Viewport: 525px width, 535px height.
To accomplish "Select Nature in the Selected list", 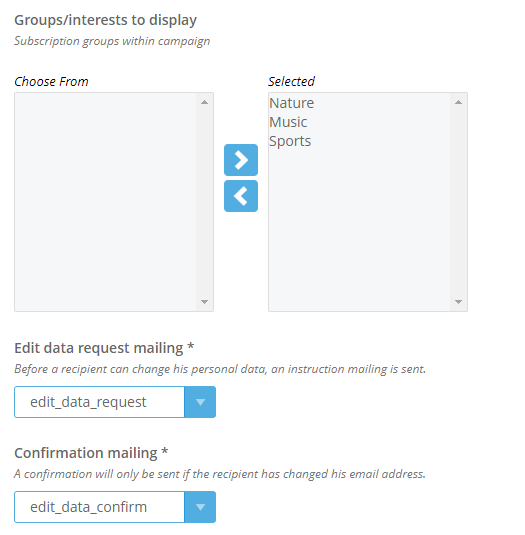I will [291, 103].
